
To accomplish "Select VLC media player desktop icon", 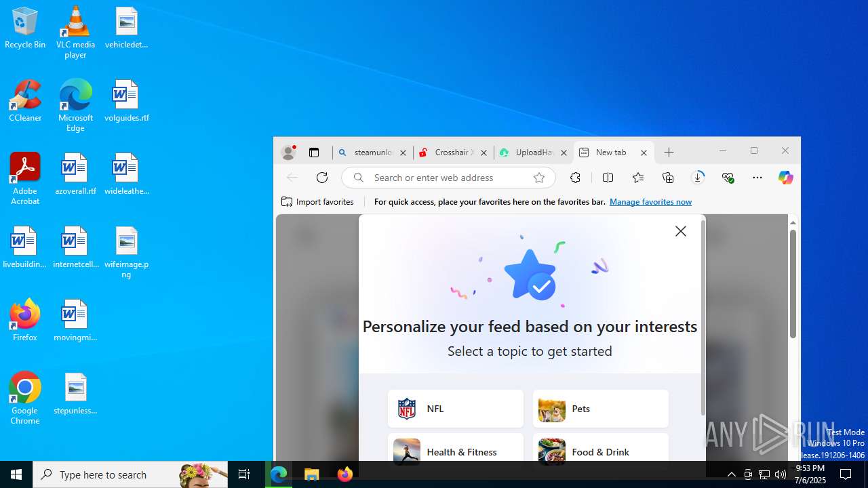I will point(75,33).
